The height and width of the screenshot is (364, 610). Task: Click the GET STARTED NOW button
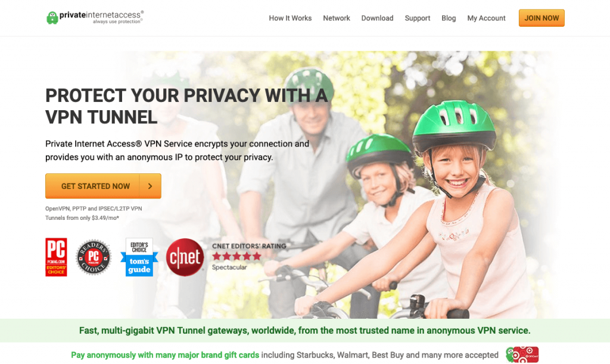(103, 186)
